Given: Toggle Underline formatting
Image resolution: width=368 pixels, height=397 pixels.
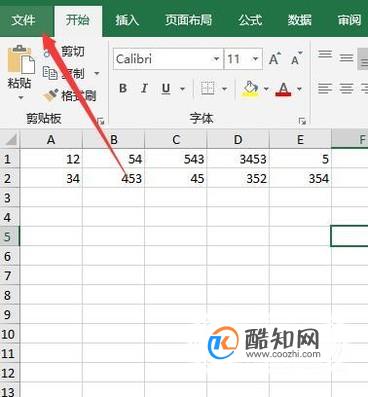Looking at the screenshot, I should pyautogui.click(x=166, y=89).
